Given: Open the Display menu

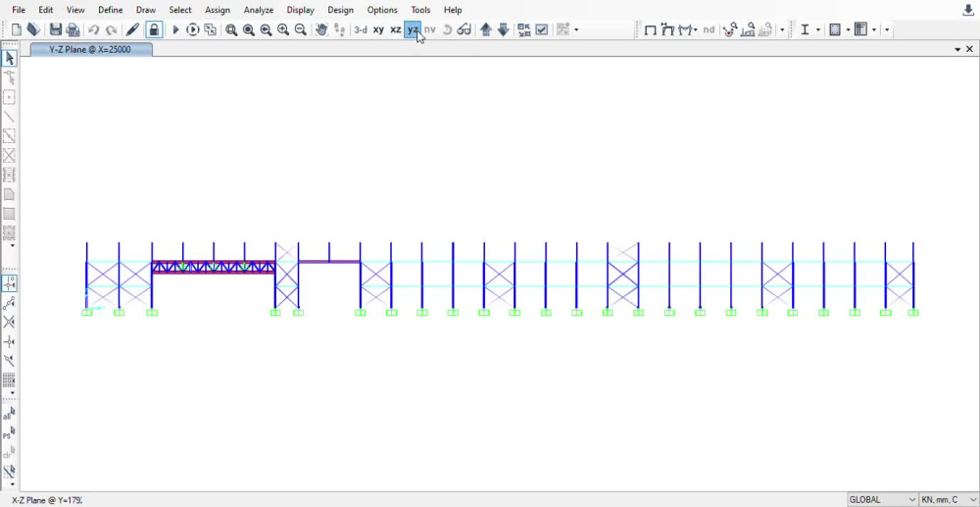Looking at the screenshot, I should [300, 10].
